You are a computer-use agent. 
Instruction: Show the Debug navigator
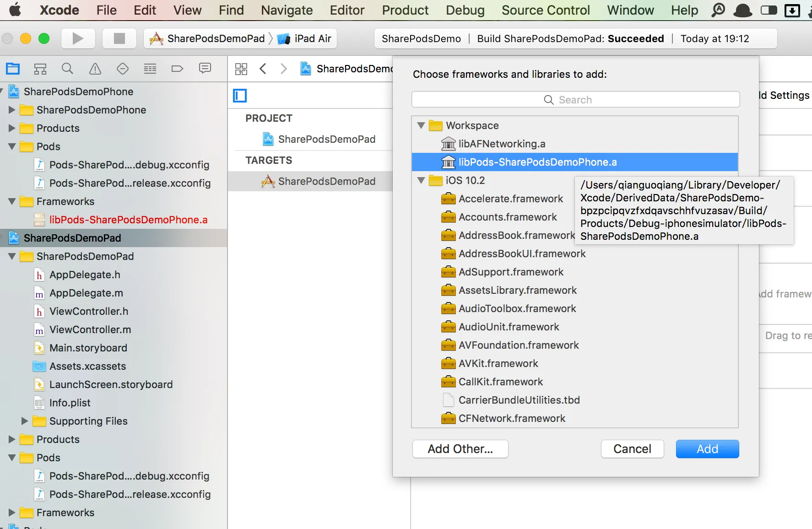click(150, 69)
